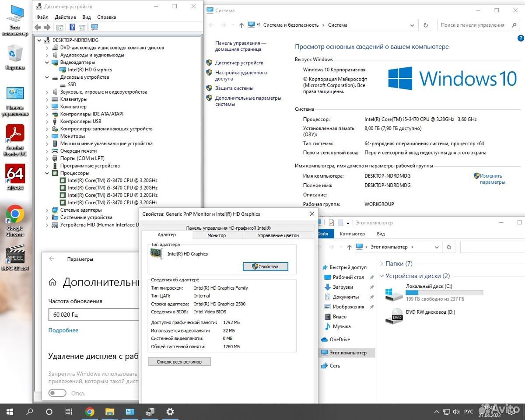Image resolution: width=525 pixels, height=420 pixels.
Task: Click Дополнительные параметры системы link
Action: point(248,101)
